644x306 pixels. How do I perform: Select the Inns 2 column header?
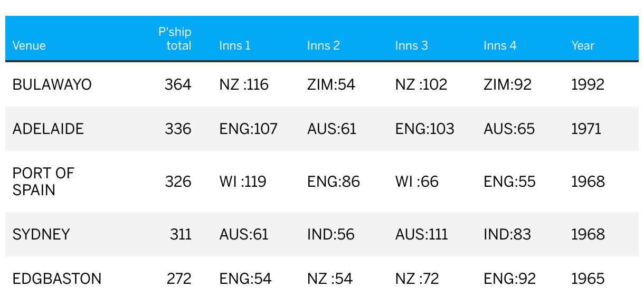tap(323, 45)
